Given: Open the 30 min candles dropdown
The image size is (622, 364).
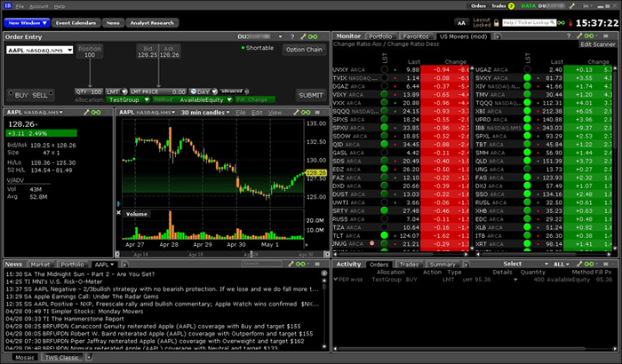Looking at the screenshot, I should (205, 113).
